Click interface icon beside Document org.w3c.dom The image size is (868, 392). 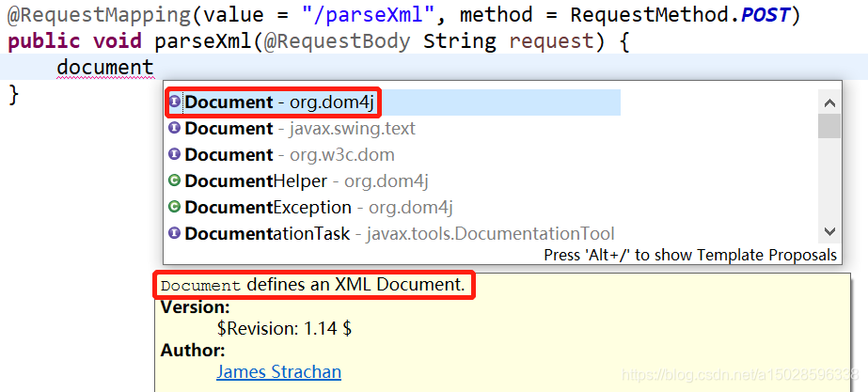coord(174,154)
